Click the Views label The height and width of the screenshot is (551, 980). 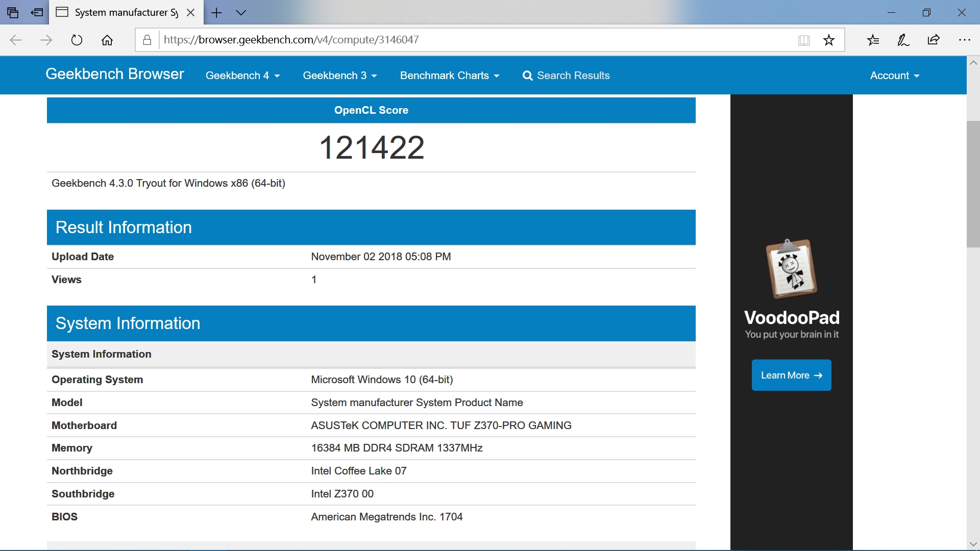66,280
